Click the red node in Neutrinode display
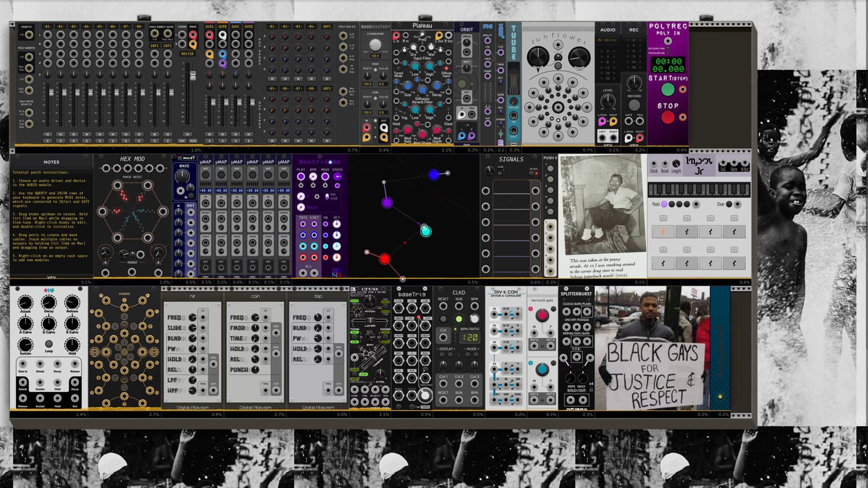 (384, 258)
